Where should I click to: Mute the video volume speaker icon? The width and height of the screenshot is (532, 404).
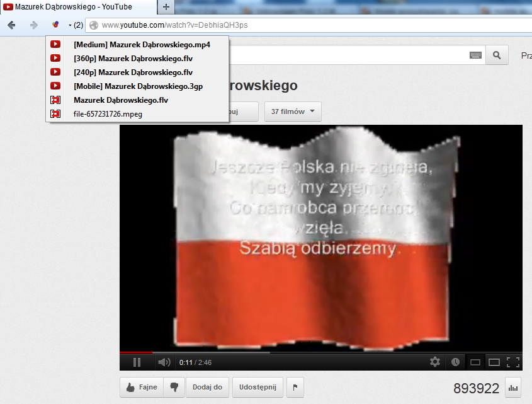(164, 362)
